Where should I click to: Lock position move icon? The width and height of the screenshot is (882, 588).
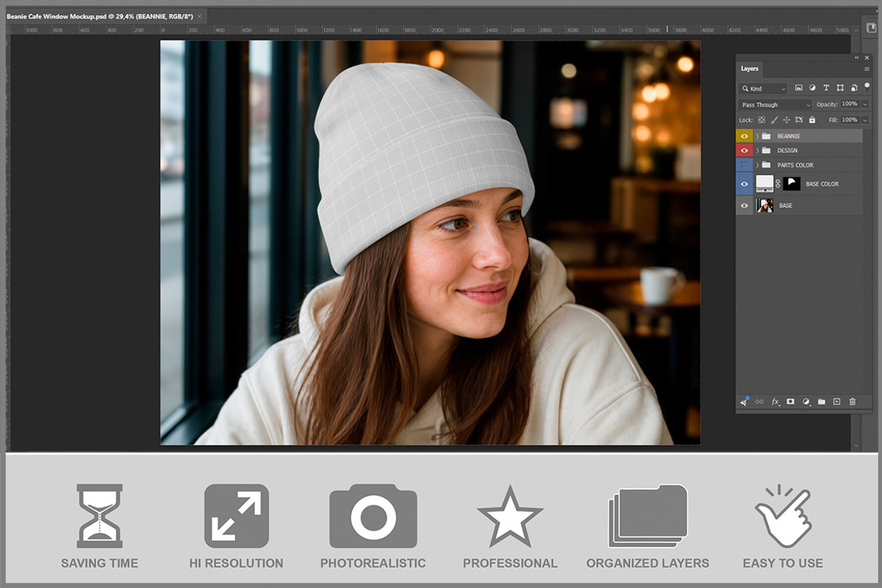click(x=786, y=120)
